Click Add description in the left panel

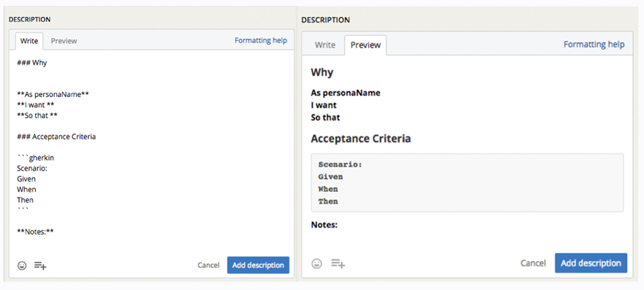[x=258, y=265]
